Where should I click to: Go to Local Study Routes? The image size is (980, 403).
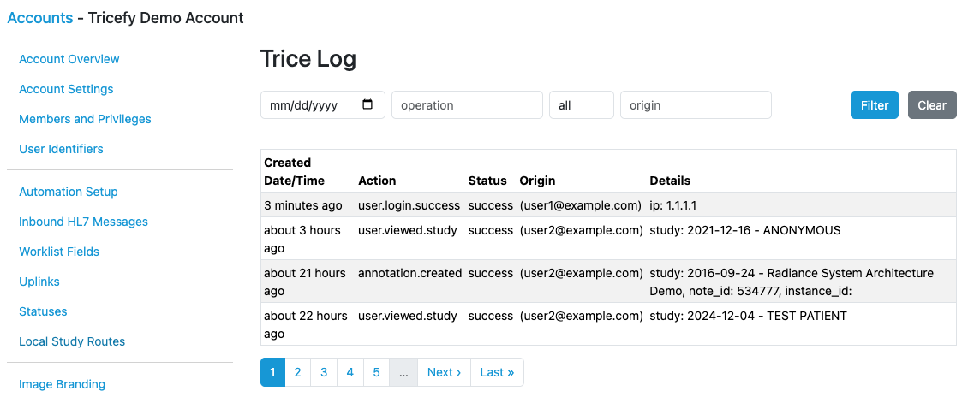click(x=72, y=341)
